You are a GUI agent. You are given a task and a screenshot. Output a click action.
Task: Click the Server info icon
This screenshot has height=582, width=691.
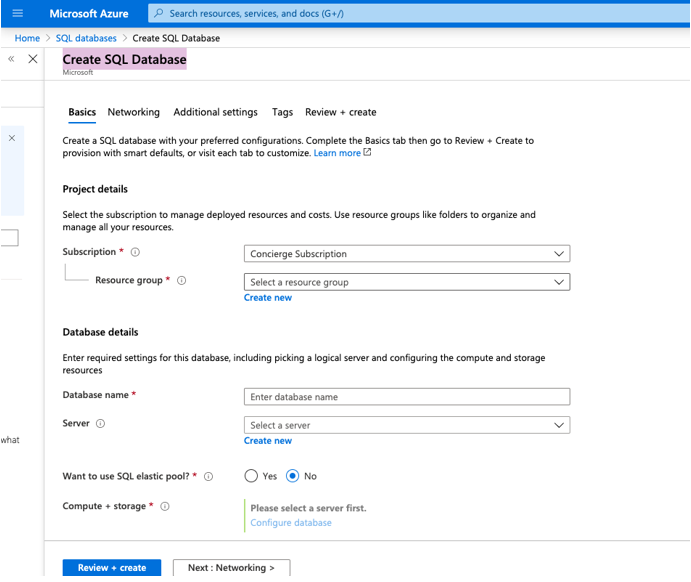[x=100, y=424]
